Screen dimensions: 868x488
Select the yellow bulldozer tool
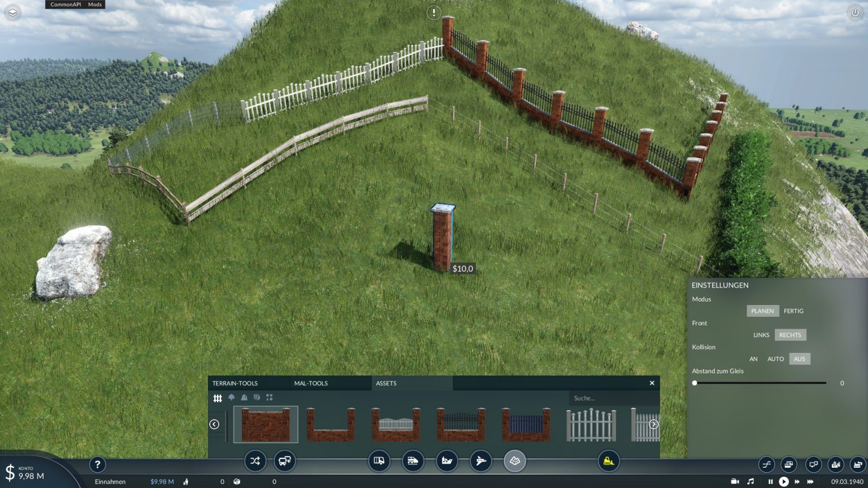[609, 461]
